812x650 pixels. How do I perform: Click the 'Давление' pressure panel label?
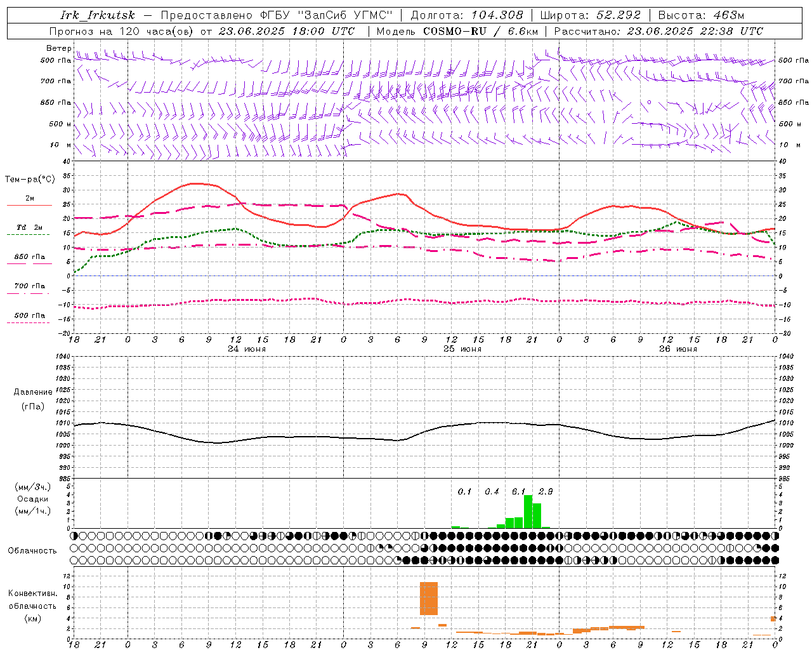(33, 392)
